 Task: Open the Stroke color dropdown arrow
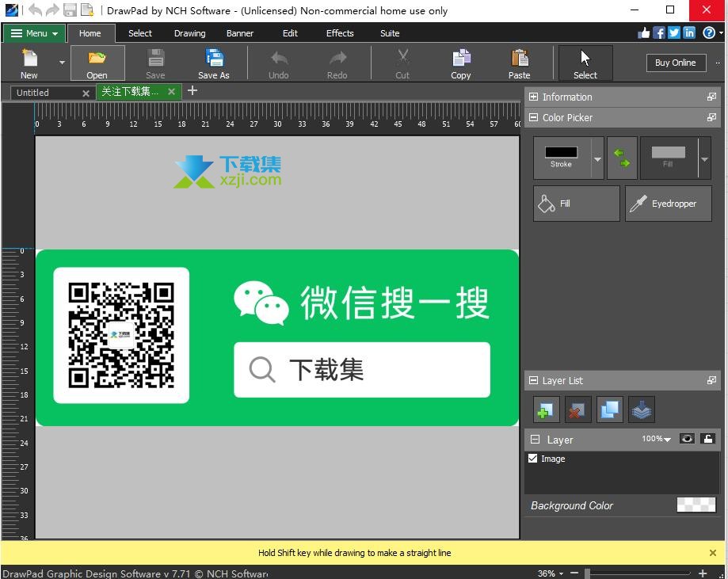pyautogui.click(x=597, y=158)
